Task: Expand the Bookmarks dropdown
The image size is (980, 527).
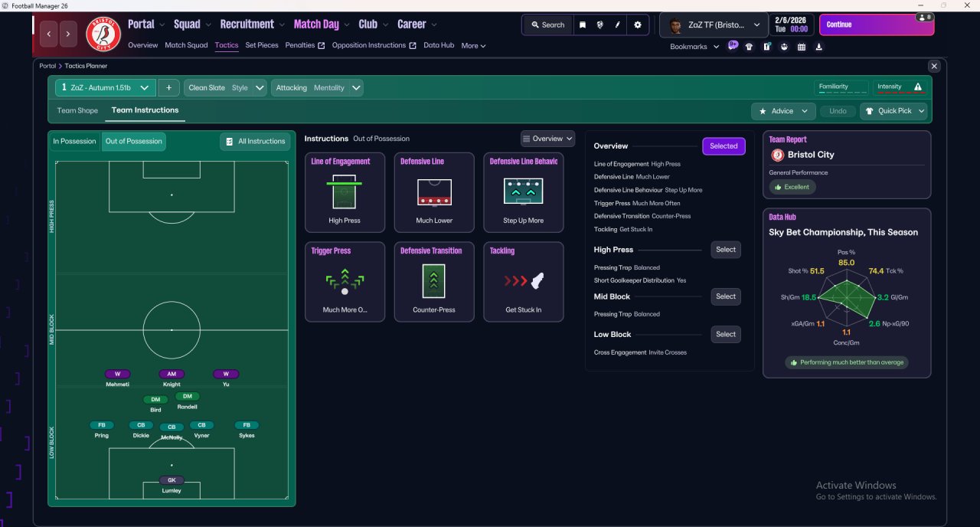Action: point(695,47)
